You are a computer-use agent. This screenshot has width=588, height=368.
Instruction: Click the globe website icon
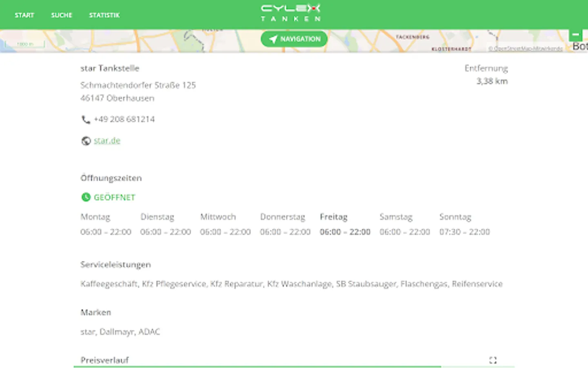pos(86,141)
